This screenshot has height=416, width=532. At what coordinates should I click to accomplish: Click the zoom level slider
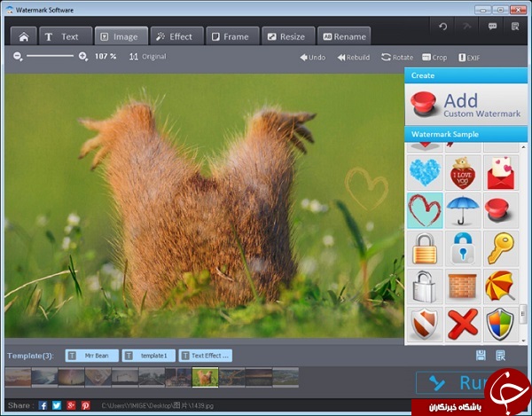pyautogui.click(x=51, y=56)
